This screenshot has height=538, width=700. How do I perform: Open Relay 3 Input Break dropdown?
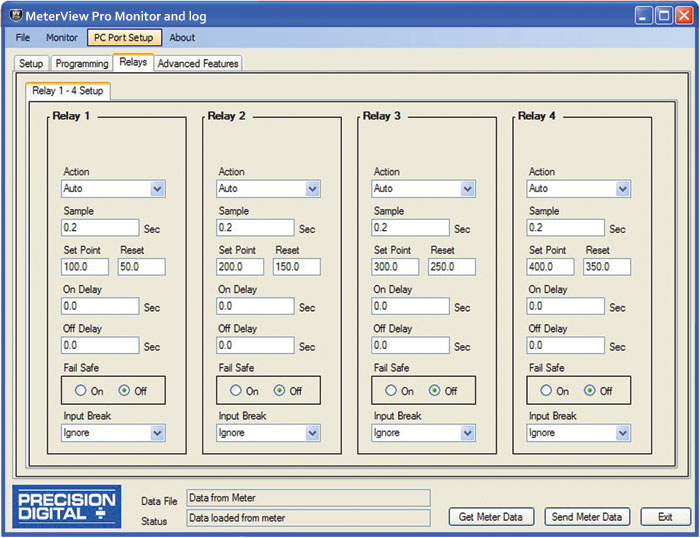467,433
